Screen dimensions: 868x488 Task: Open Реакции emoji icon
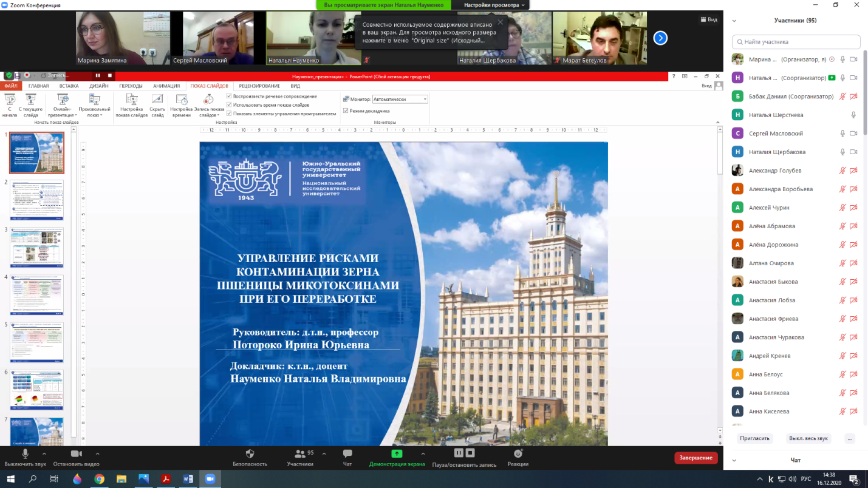click(x=518, y=454)
